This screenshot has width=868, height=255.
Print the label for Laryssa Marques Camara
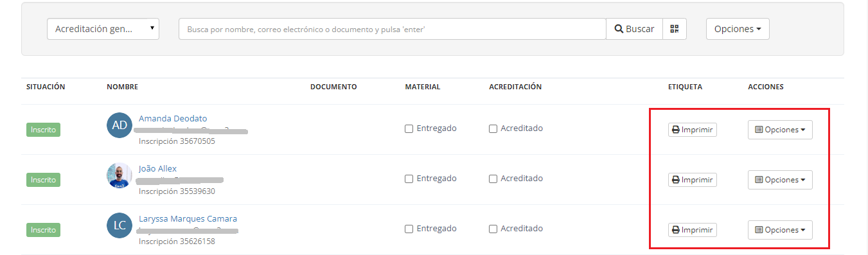(x=692, y=230)
